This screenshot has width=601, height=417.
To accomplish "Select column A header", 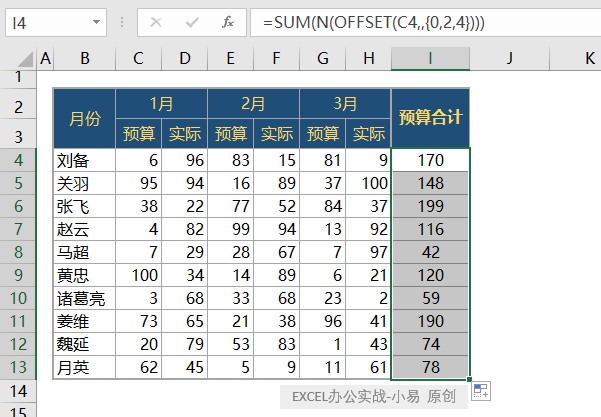I will (45, 59).
